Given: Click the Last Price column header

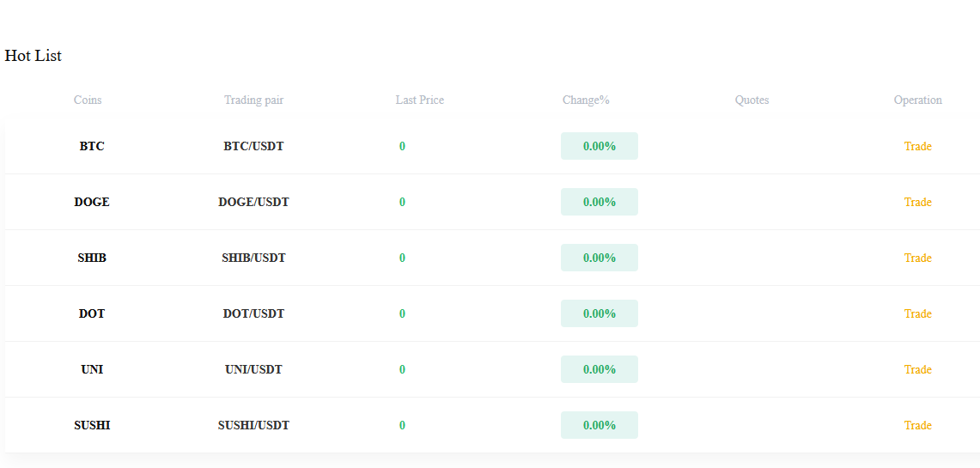Looking at the screenshot, I should point(419,100).
